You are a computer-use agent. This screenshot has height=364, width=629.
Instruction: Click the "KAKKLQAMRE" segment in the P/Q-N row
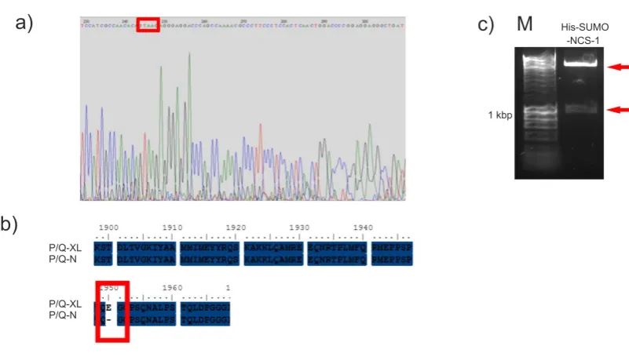click(x=273, y=260)
